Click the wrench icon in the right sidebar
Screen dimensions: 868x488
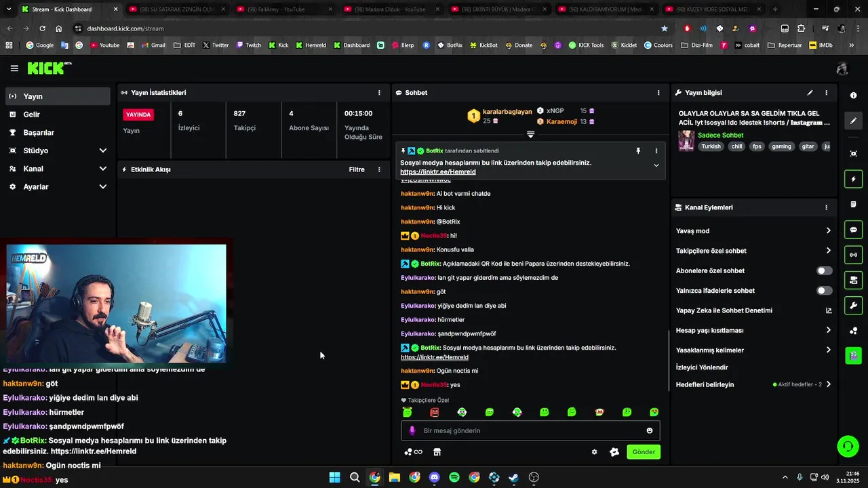(x=853, y=305)
